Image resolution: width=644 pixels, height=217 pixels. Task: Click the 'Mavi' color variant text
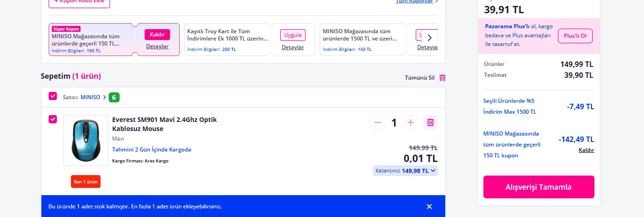[x=118, y=139]
